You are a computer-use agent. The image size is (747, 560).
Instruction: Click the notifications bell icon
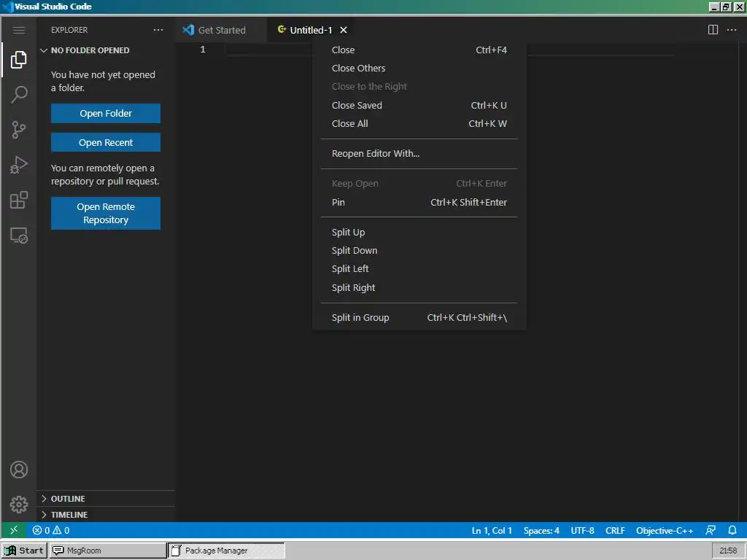click(x=732, y=530)
